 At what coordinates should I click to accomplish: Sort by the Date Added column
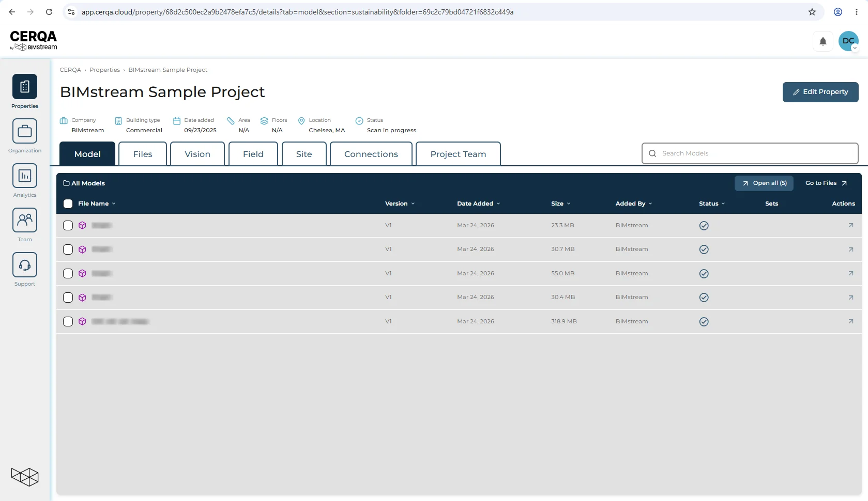click(478, 203)
